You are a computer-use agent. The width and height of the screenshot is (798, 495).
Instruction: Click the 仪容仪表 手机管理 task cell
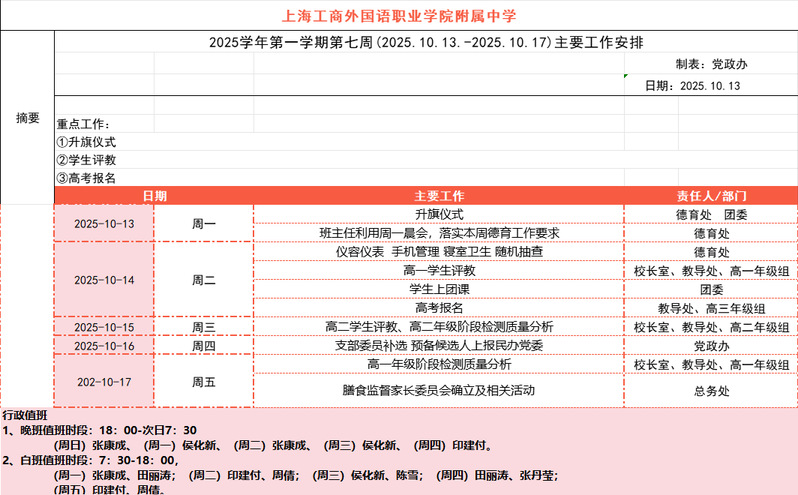[439, 252]
